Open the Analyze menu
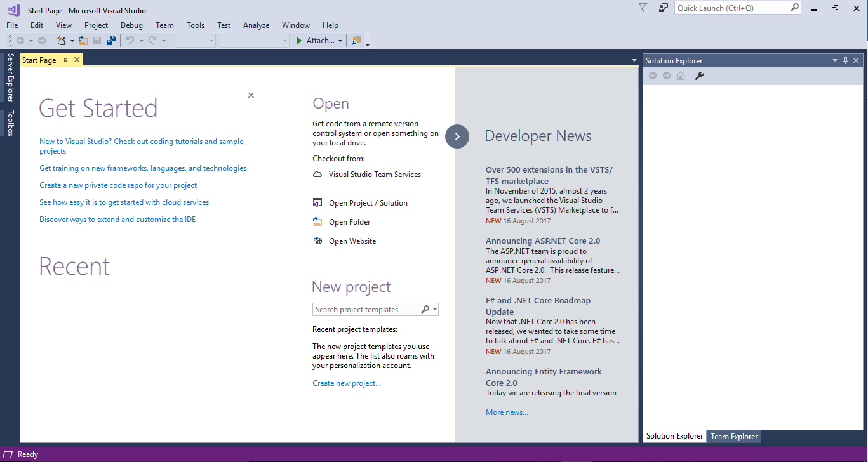This screenshot has width=868, height=462. pyautogui.click(x=256, y=25)
